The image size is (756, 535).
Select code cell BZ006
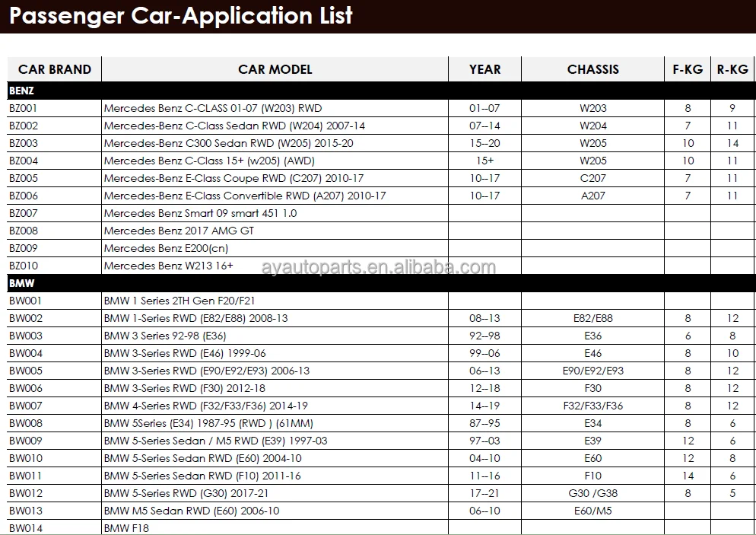tap(55, 196)
